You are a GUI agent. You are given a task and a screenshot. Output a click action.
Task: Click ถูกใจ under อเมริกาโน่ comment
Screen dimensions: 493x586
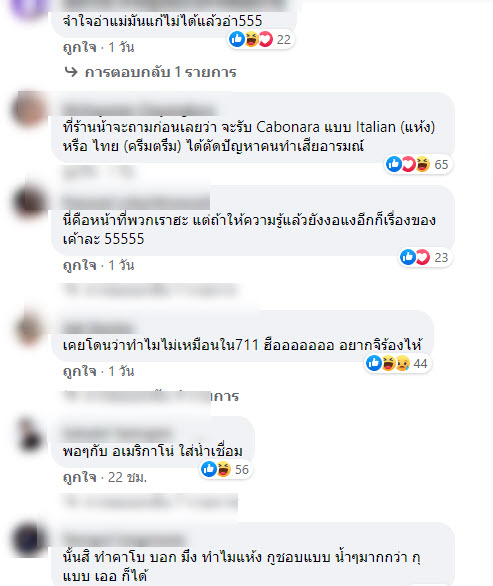[79, 477]
